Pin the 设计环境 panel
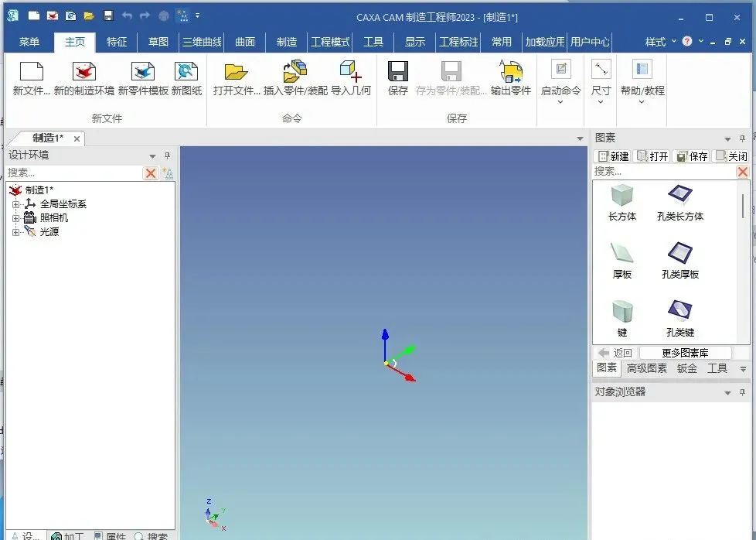This screenshot has height=540, width=756. click(167, 156)
